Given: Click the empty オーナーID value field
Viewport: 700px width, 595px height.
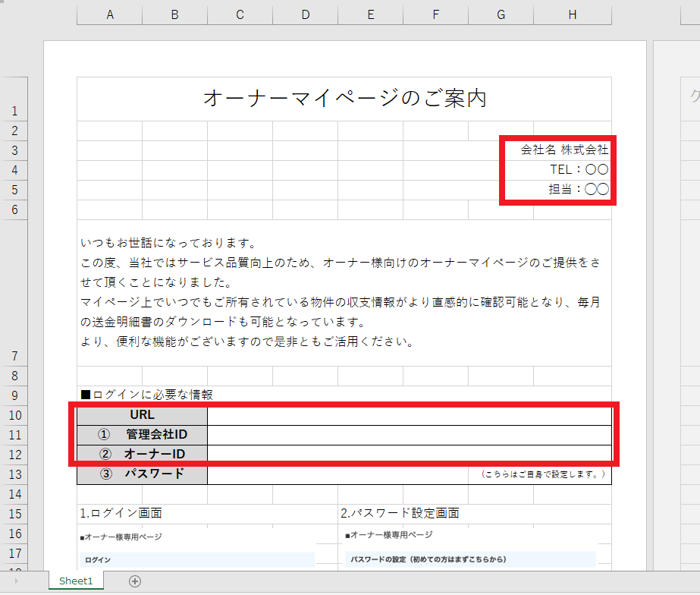Looking at the screenshot, I should click(x=409, y=454).
